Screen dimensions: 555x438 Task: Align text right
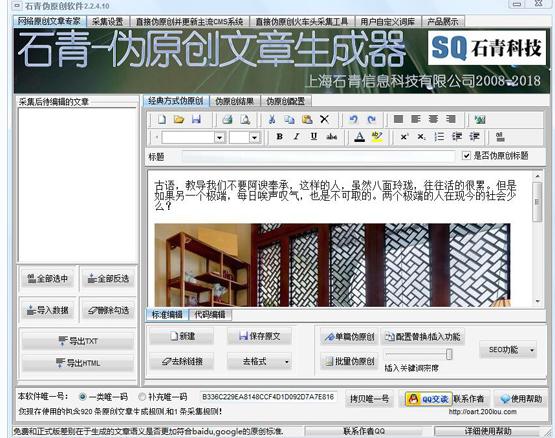click(x=451, y=119)
